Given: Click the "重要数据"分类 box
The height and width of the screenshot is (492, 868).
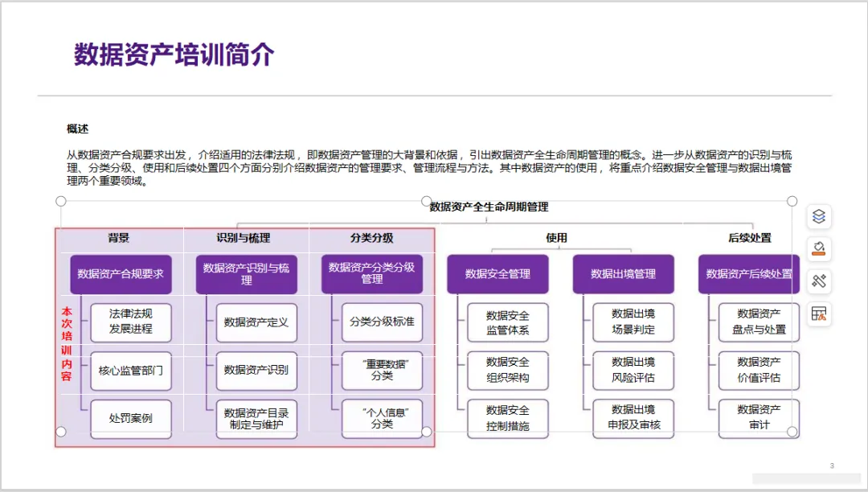Looking at the screenshot, I should (x=382, y=371).
